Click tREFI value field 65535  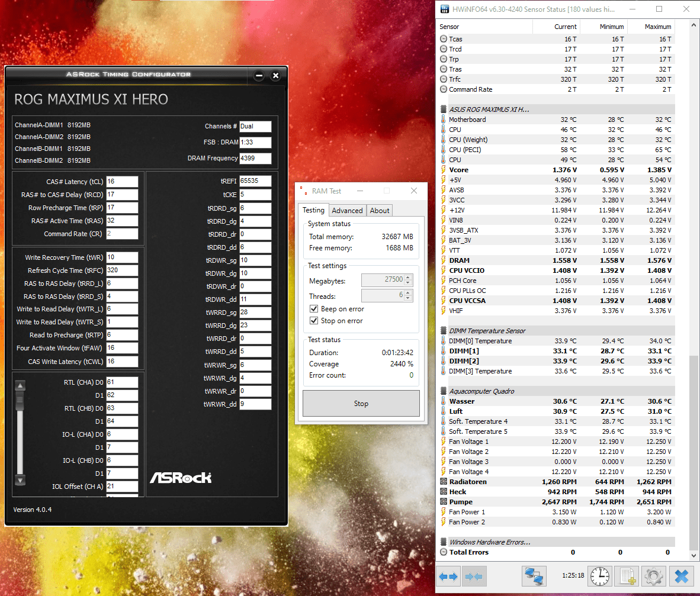(255, 181)
